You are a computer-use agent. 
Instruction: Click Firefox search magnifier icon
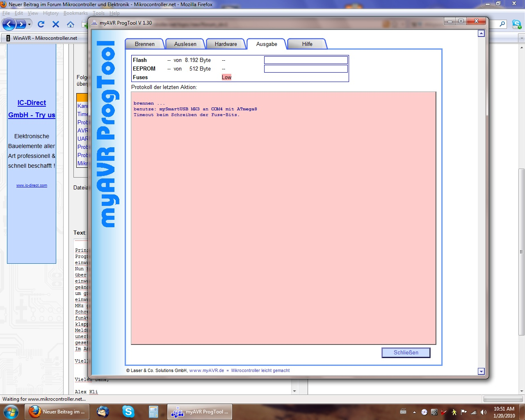[x=502, y=24]
